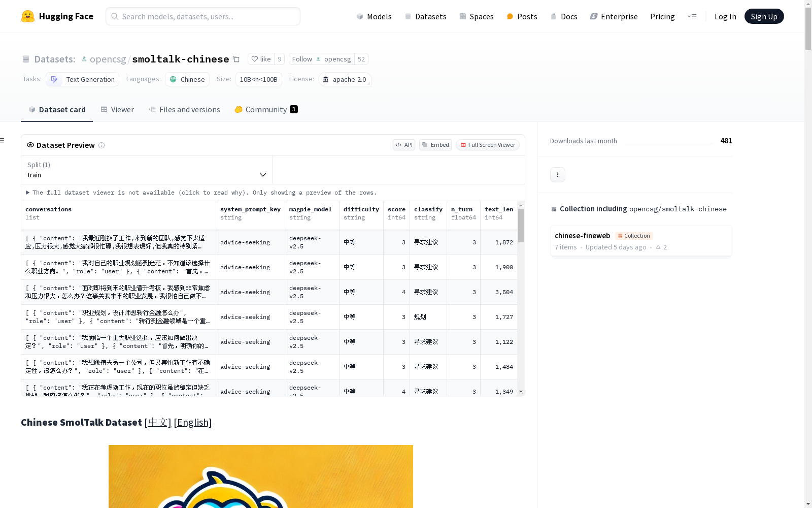Screen dimensions: 812x508
Task: Switch to the Viewer tab
Action: pos(117,110)
